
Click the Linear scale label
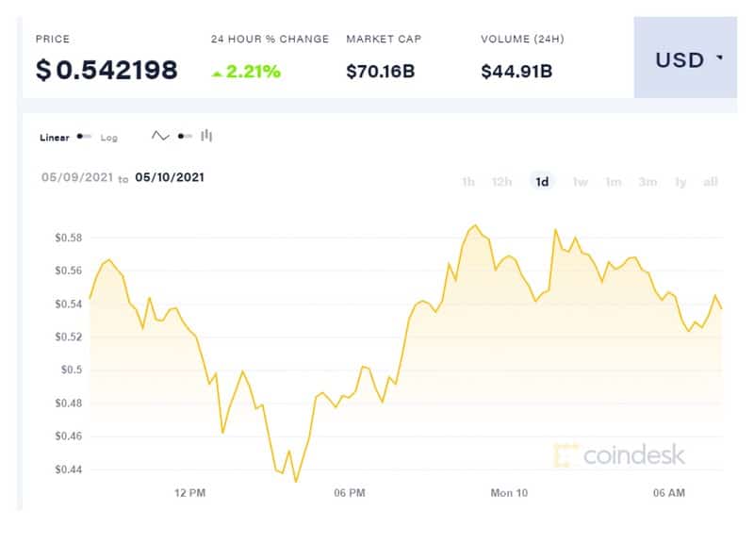[x=55, y=138]
